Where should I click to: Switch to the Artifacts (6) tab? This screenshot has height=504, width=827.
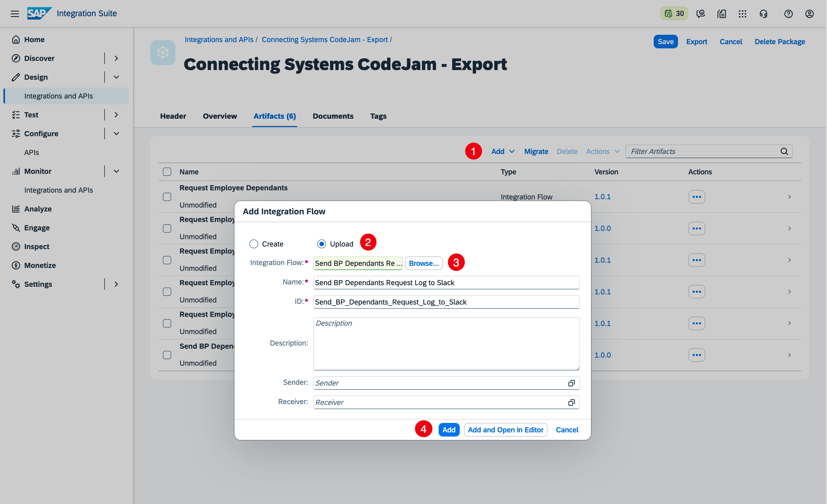point(274,116)
